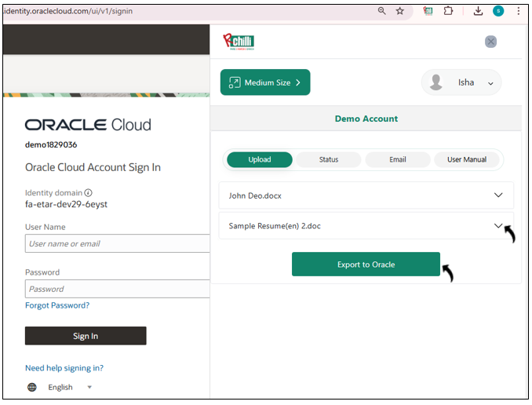Open the RChilli extension icon in toolbar
This screenshot has height=405, width=532.
tap(428, 11)
